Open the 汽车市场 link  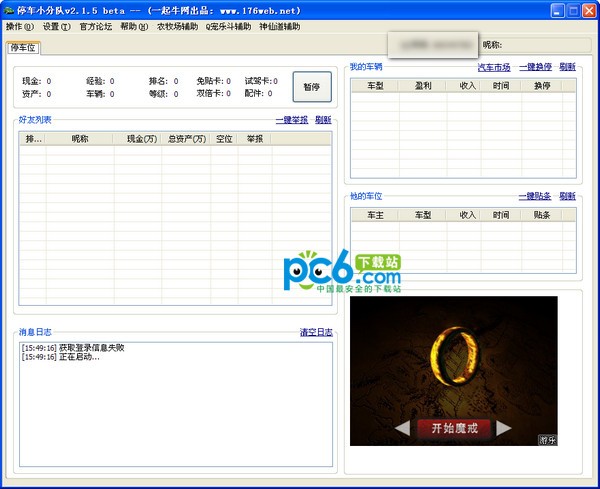(494, 67)
